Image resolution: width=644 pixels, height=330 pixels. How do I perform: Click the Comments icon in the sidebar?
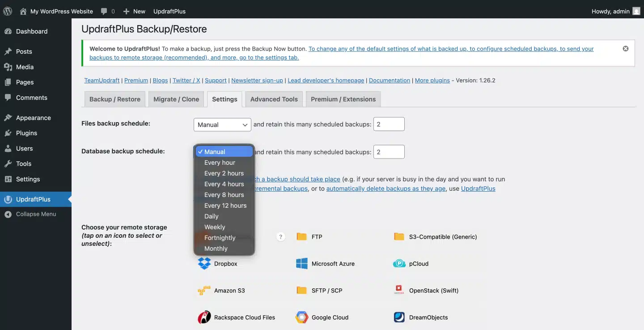pyautogui.click(x=8, y=98)
